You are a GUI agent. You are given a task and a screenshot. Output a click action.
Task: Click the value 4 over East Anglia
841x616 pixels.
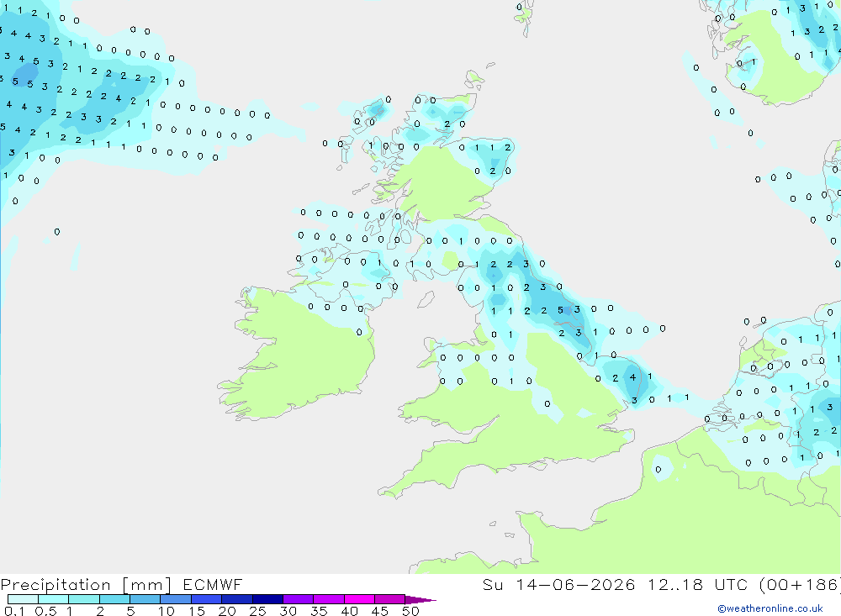pos(633,377)
